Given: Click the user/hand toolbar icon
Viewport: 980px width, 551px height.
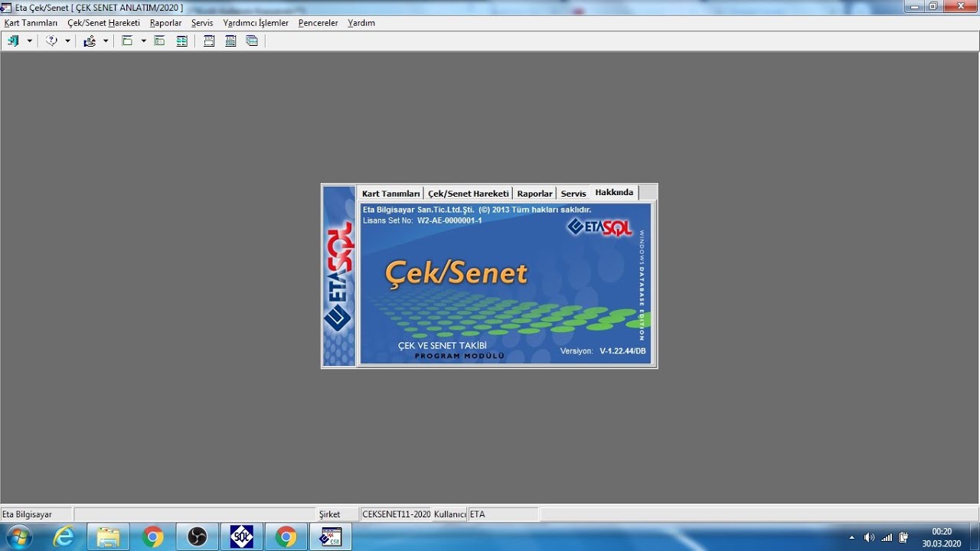Looking at the screenshot, I should click(x=90, y=41).
